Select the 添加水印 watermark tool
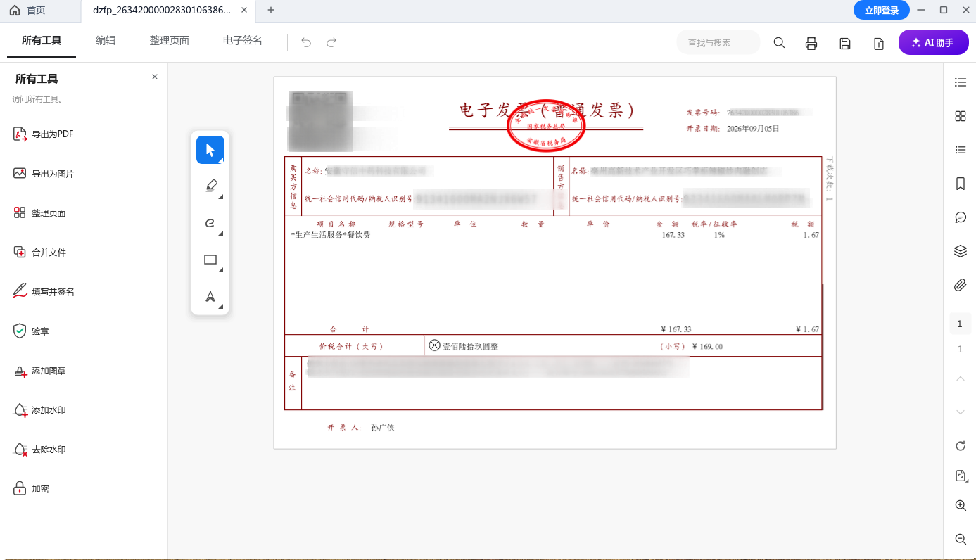The height and width of the screenshot is (560, 976). coord(40,410)
